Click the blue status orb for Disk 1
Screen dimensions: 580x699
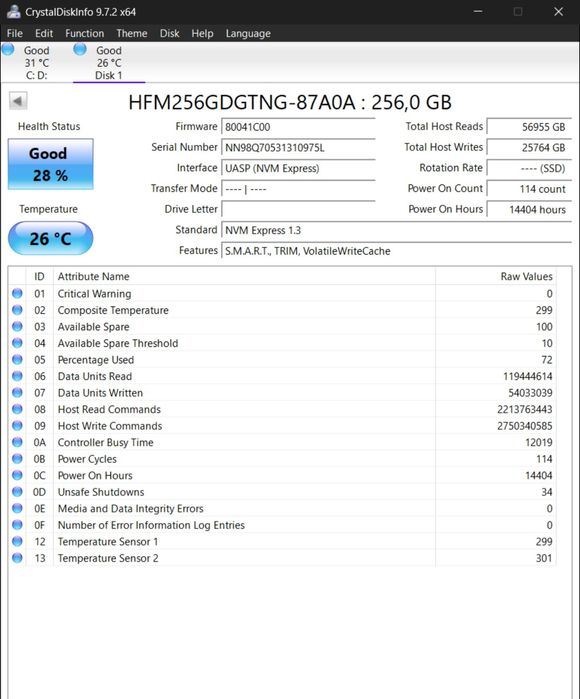[x=80, y=49]
